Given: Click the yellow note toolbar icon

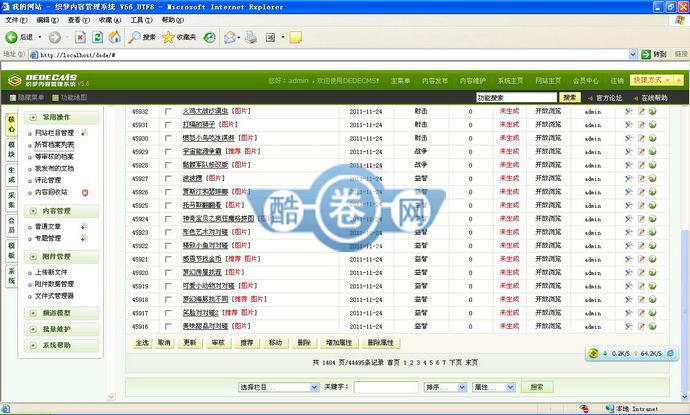Looking at the screenshot, I should pos(296,38).
